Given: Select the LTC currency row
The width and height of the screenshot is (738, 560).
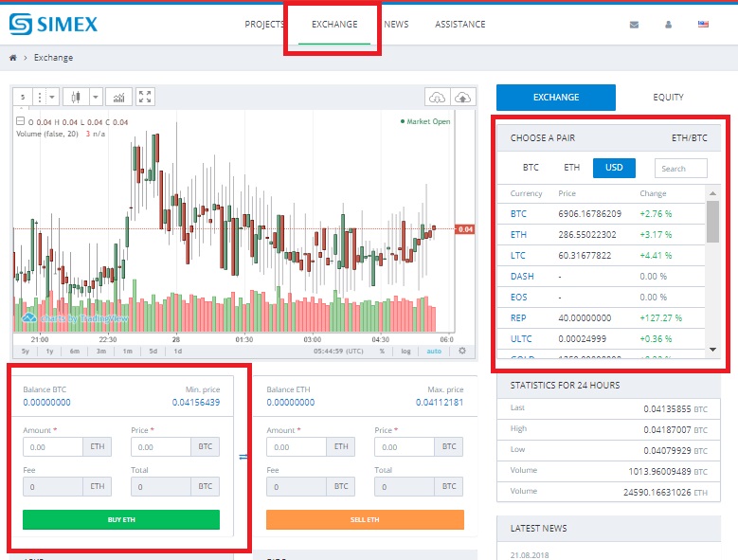Looking at the screenshot, I should point(601,255).
